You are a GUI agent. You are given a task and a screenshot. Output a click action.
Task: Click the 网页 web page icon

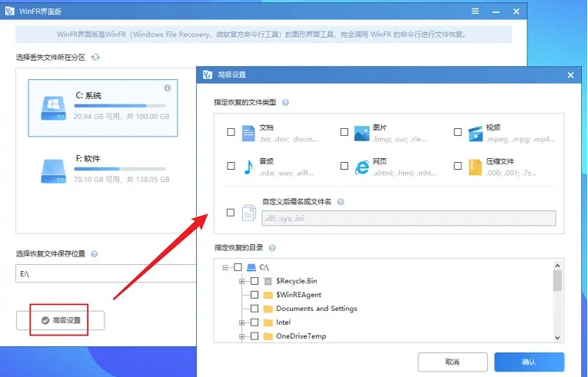362,167
